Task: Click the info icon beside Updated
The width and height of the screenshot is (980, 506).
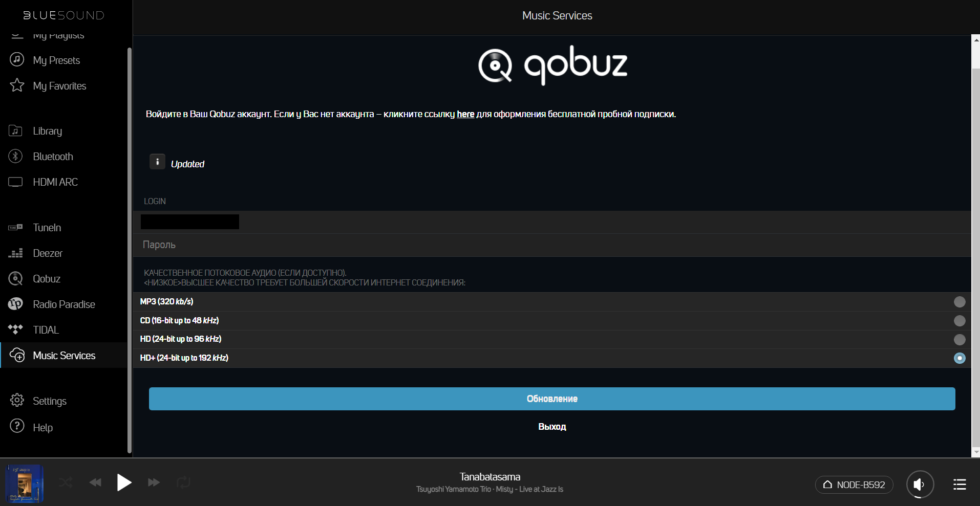Action: 157,162
